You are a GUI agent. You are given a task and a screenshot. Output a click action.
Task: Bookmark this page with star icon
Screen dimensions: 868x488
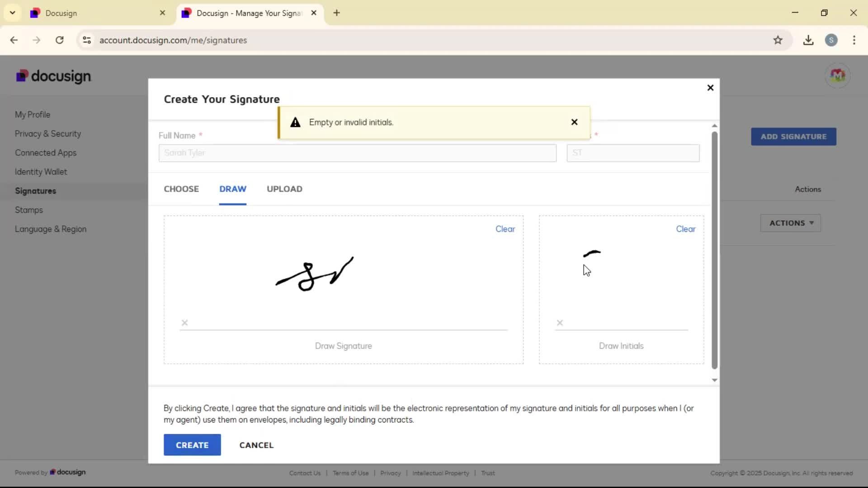click(x=778, y=40)
